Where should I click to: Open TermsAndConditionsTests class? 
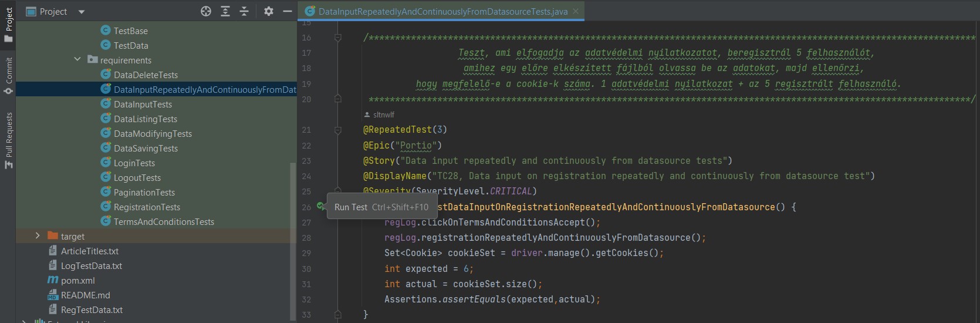[x=164, y=221]
